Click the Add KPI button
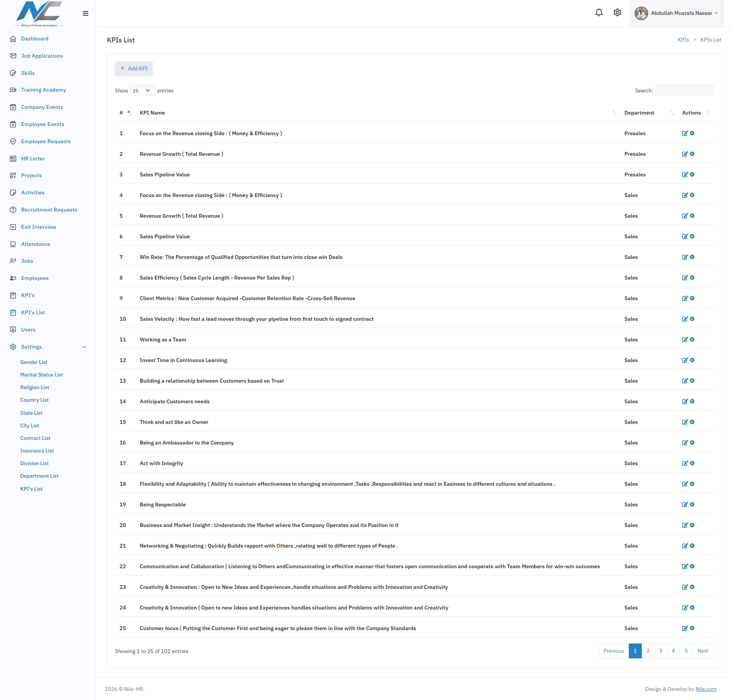 (134, 68)
